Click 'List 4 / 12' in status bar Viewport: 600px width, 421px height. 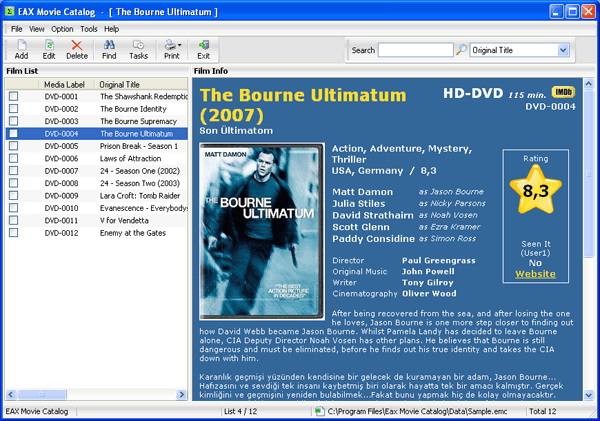click(x=240, y=411)
